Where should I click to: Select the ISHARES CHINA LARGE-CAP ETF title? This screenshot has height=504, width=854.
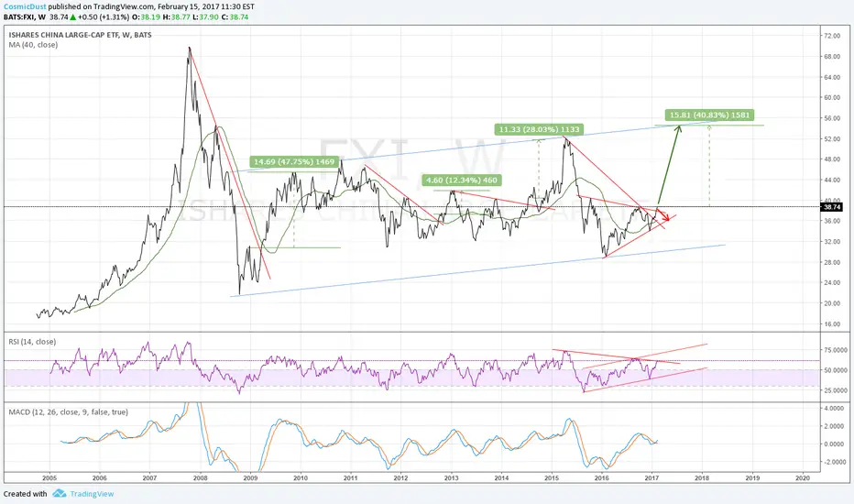80,35
